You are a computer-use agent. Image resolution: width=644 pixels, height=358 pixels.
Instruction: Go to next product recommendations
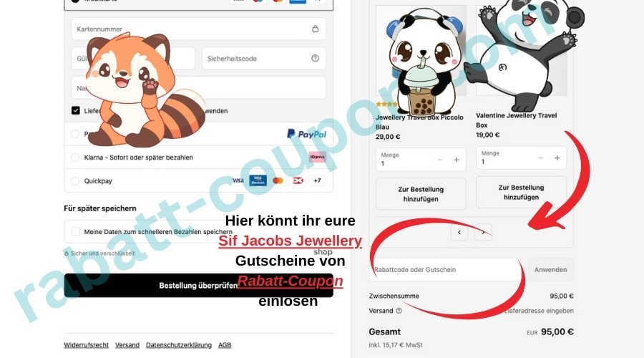(x=484, y=232)
